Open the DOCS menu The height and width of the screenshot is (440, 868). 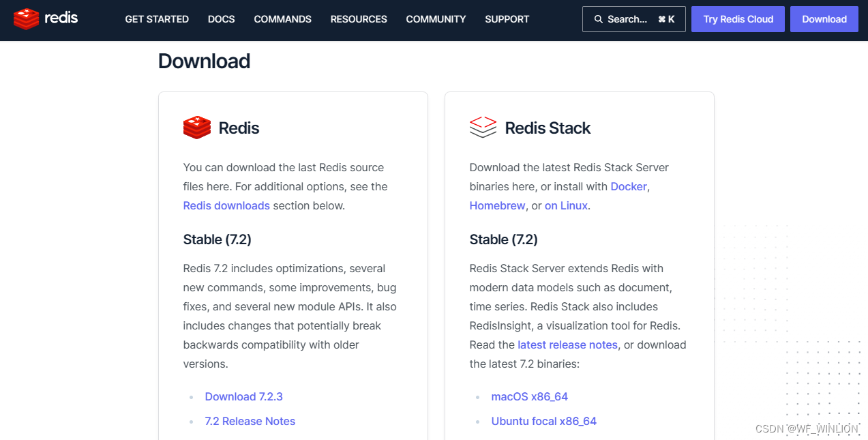[222, 19]
